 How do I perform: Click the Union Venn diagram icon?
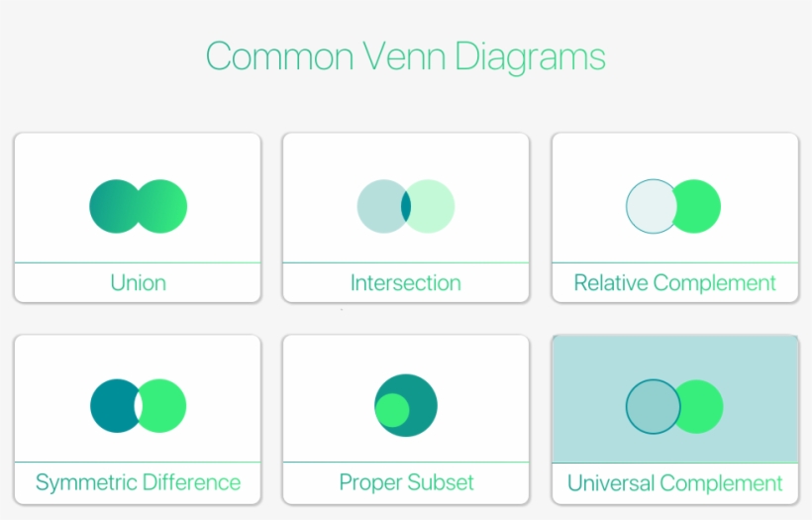[x=138, y=207]
